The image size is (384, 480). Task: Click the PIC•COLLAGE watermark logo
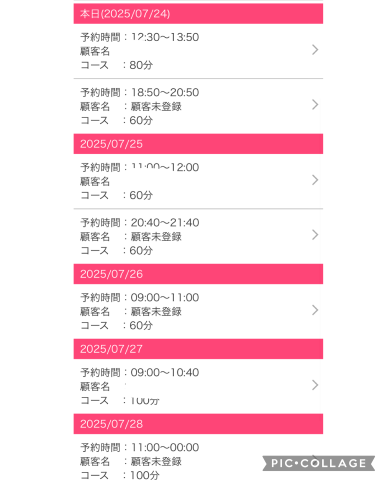point(319,463)
